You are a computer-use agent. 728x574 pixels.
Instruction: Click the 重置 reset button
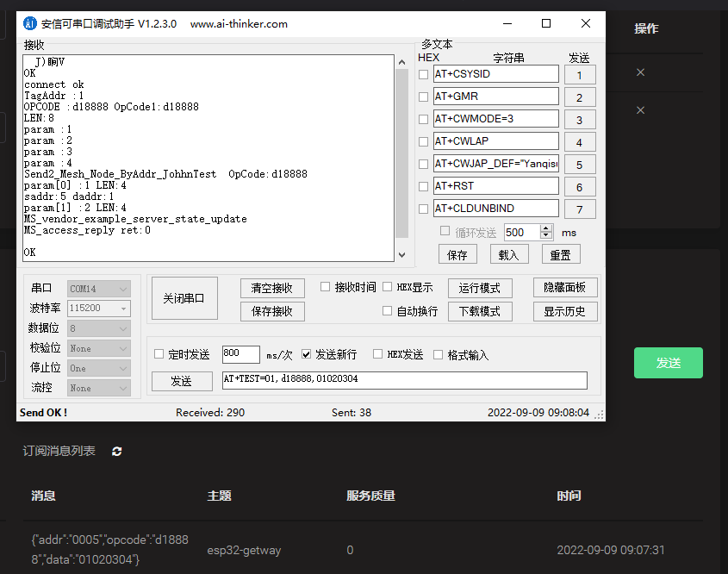tap(561, 254)
